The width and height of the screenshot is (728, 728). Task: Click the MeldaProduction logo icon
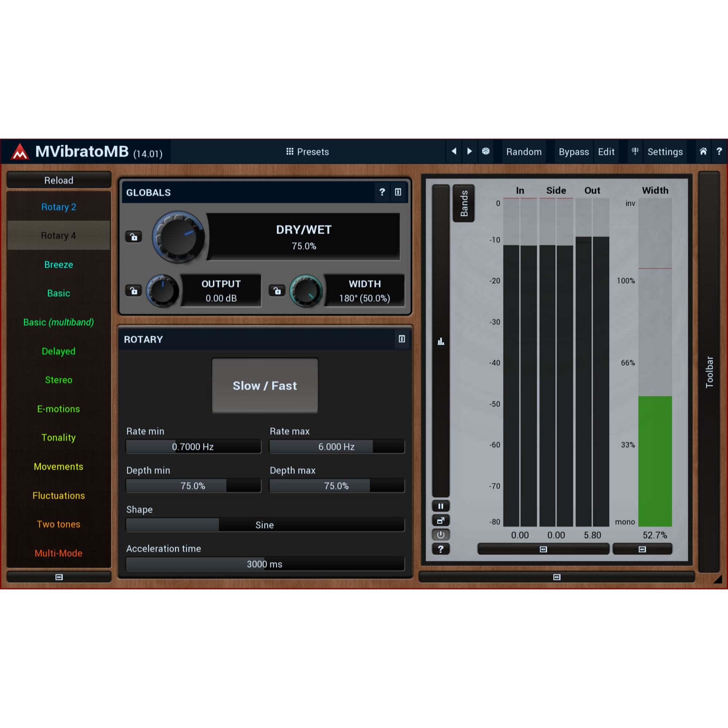click(x=20, y=151)
